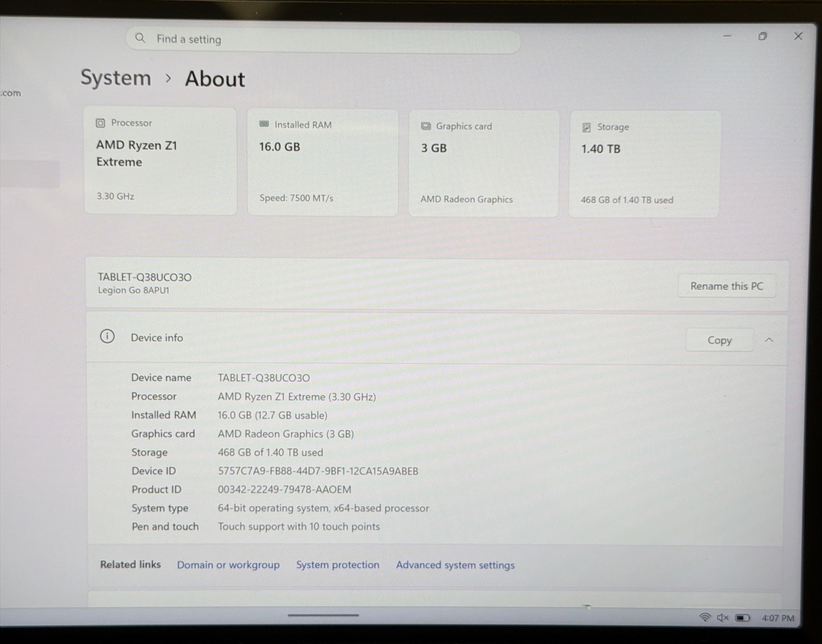Click the Graphics card icon

(x=426, y=126)
